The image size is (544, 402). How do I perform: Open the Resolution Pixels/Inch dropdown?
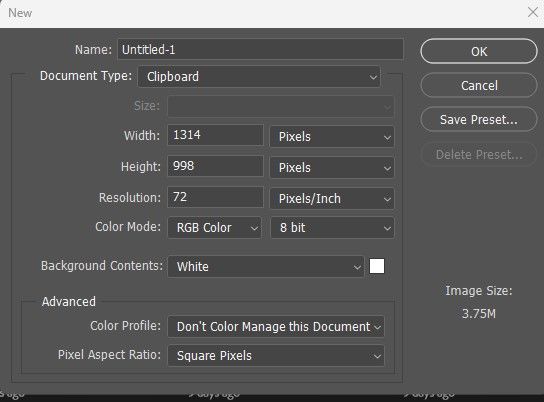332,199
